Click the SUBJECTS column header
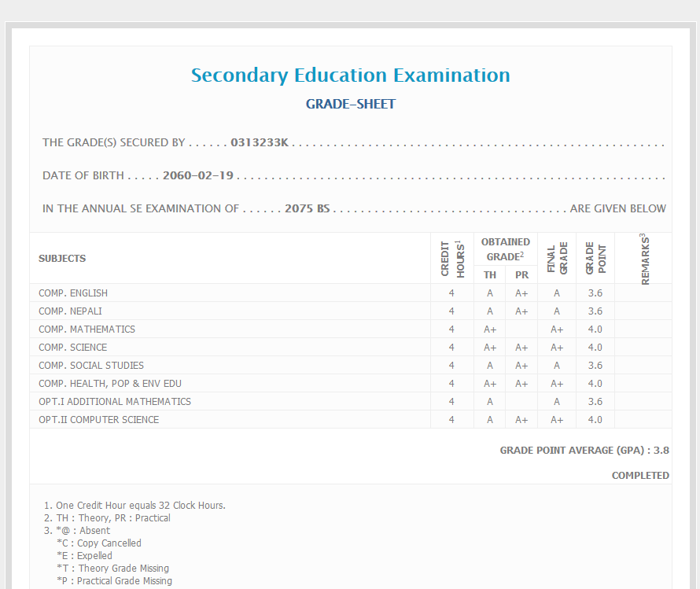The image size is (700, 589). pyautogui.click(x=62, y=259)
